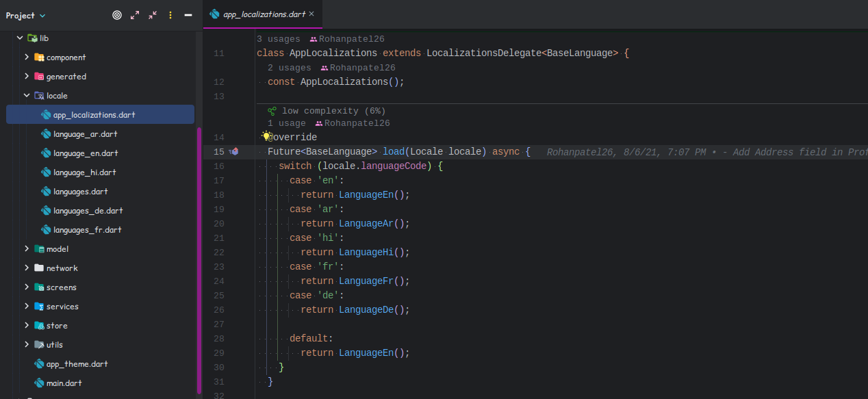Image resolution: width=868 pixels, height=399 pixels.
Task: Open main.dart file
Action: pyautogui.click(x=64, y=383)
